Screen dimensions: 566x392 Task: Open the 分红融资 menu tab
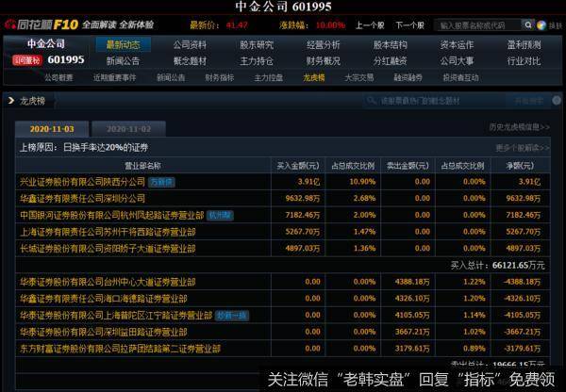point(391,61)
